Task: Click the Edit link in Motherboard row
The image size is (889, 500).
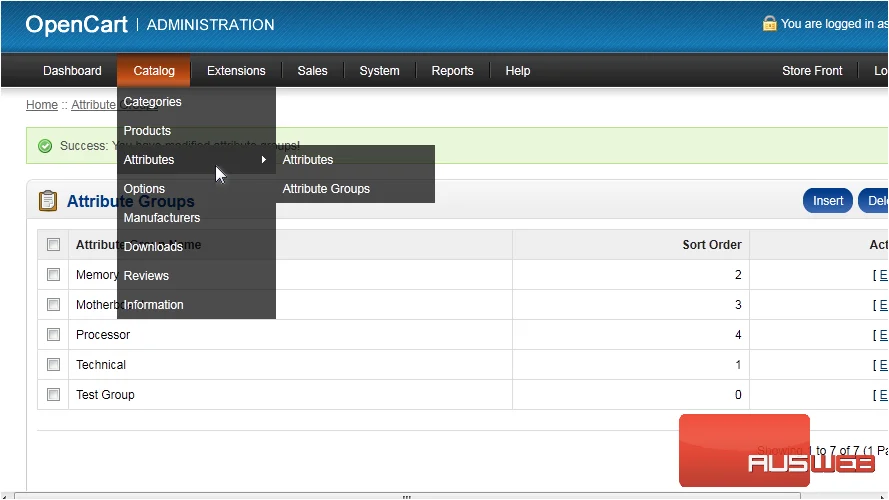Action: [x=883, y=305]
